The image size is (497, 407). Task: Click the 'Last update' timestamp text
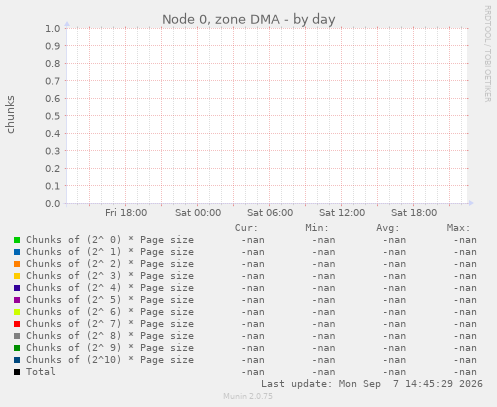(x=372, y=384)
